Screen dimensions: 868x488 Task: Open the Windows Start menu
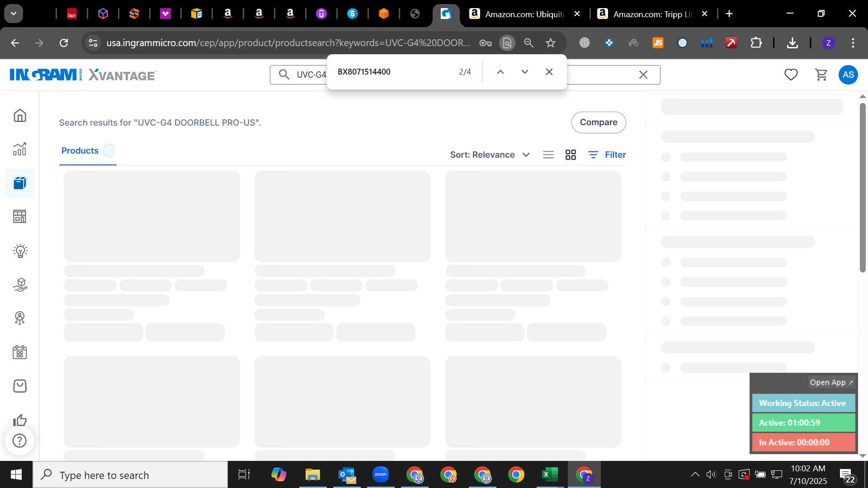16,475
